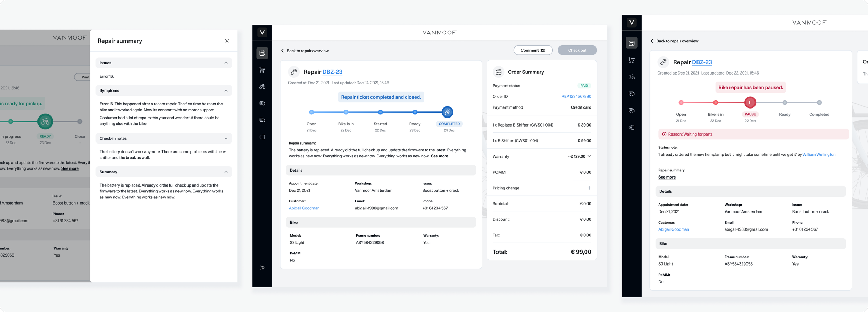This screenshot has width=868, height=312.
Task: Click Credit card payment method value
Action: click(x=581, y=107)
